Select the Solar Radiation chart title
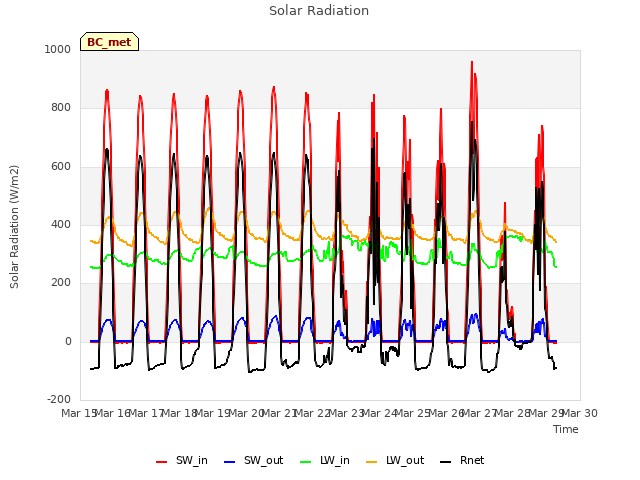 click(319, 11)
